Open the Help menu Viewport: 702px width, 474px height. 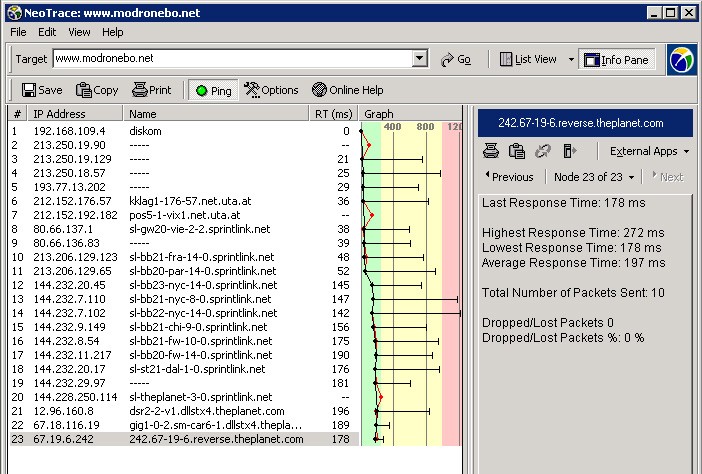click(112, 32)
